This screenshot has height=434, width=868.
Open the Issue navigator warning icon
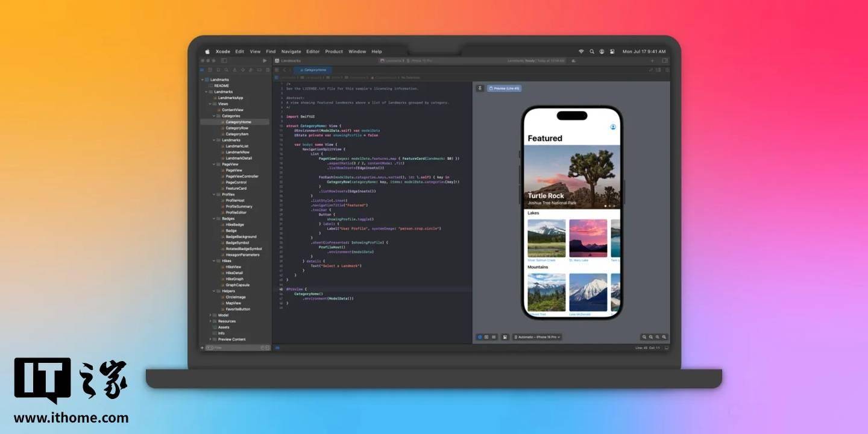pos(234,70)
